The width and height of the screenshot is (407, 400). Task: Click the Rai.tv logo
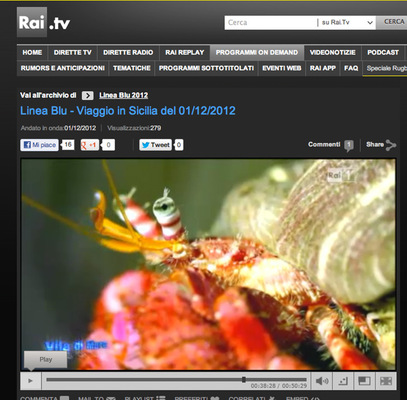click(x=44, y=22)
